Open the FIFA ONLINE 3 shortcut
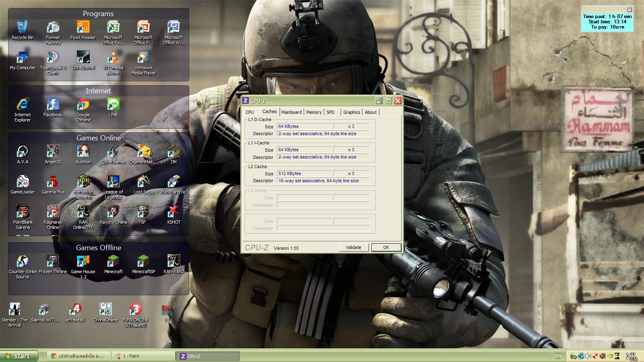This screenshot has height=362, width=644. 135,315
